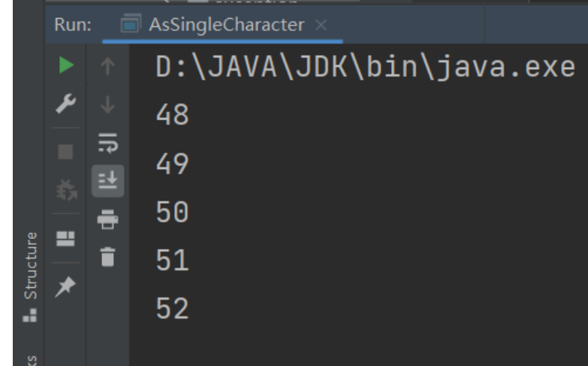588x366 pixels.
Task: Toggle scroll to end of console
Action: [x=108, y=181]
